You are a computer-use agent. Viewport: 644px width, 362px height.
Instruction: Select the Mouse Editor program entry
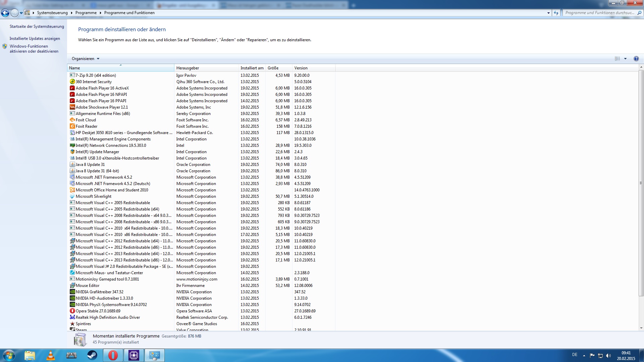coord(201,286)
